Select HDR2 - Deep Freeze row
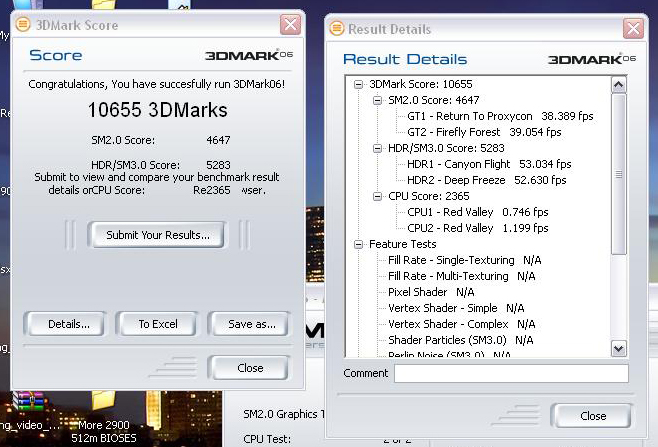The height and width of the screenshot is (447, 658). pos(486,180)
